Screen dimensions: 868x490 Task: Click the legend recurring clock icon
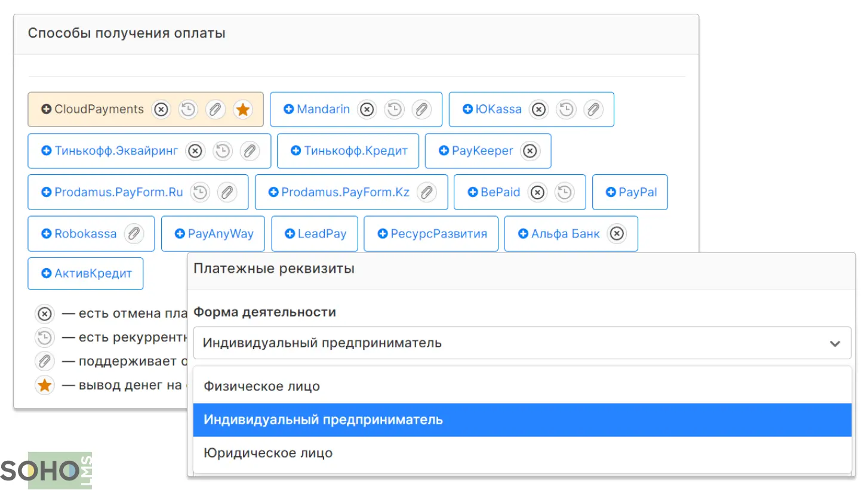pos(45,338)
